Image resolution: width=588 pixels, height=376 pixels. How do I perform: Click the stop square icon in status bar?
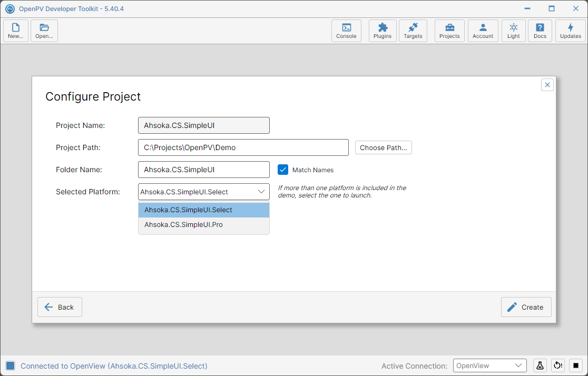pyautogui.click(x=576, y=365)
